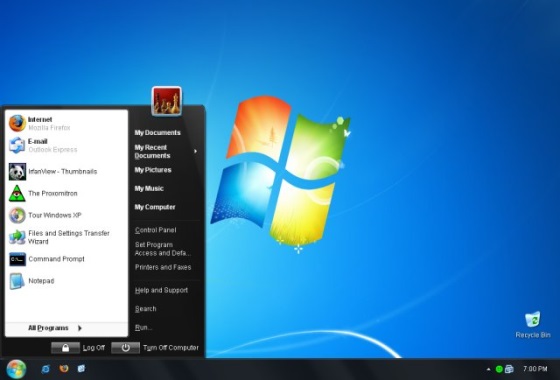The width and height of the screenshot is (560, 380).
Task: Select Run... in Start menu
Action: tap(143, 328)
